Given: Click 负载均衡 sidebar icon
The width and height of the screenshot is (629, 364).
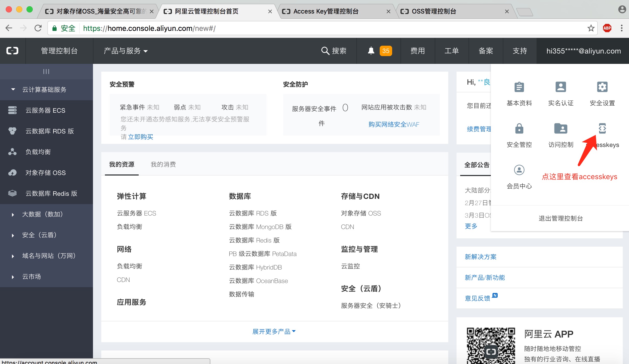Looking at the screenshot, I should pyautogui.click(x=12, y=152).
